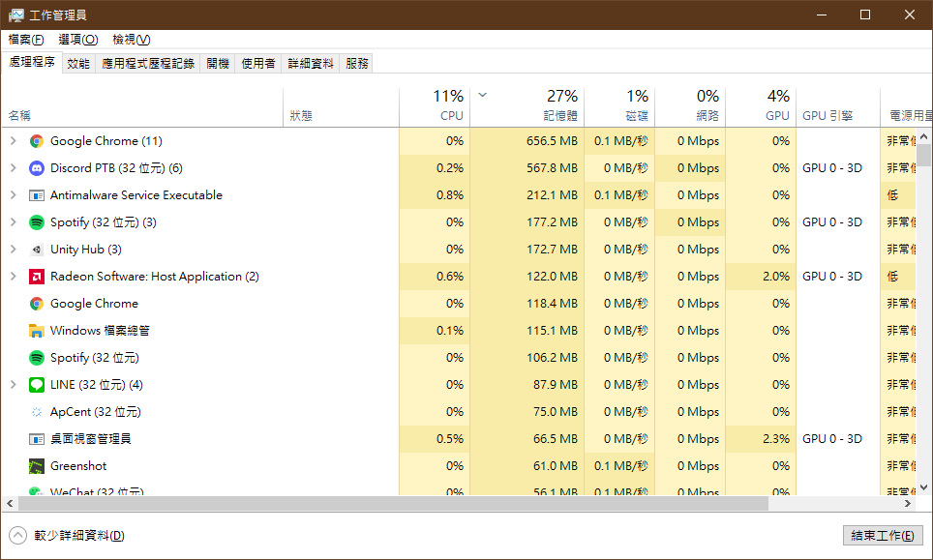
Task: Expand the Discord PTB process group
Action: coord(14,168)
